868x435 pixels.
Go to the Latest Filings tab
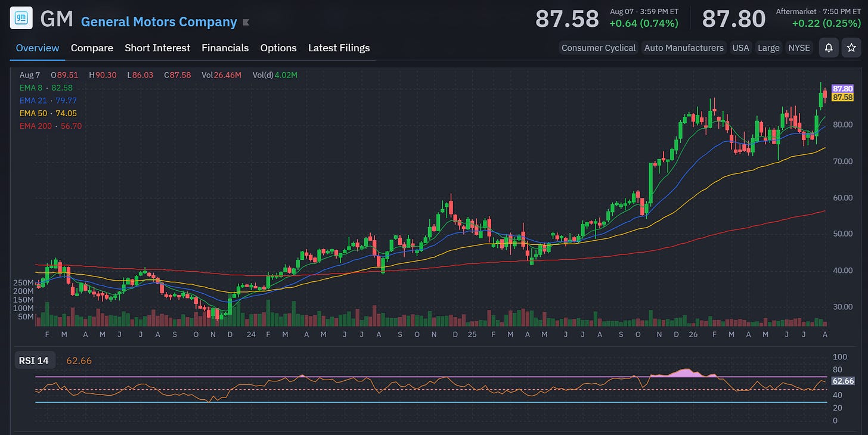(339, 48)
